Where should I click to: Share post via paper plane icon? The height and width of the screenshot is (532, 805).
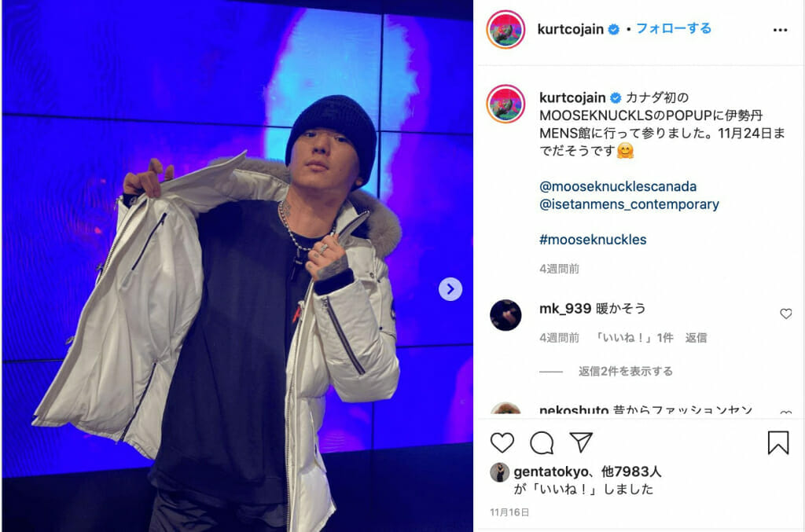click(581, 442)
